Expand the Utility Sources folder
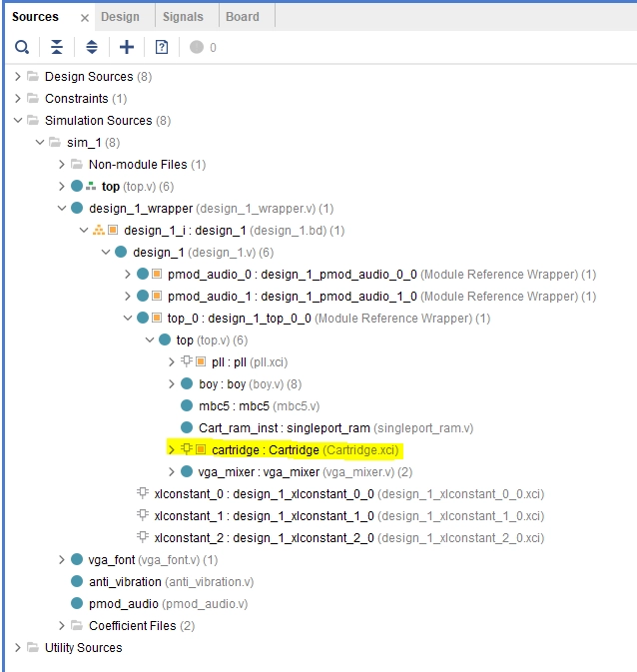This screenshot has width=637, height=672. click(18, 648)
